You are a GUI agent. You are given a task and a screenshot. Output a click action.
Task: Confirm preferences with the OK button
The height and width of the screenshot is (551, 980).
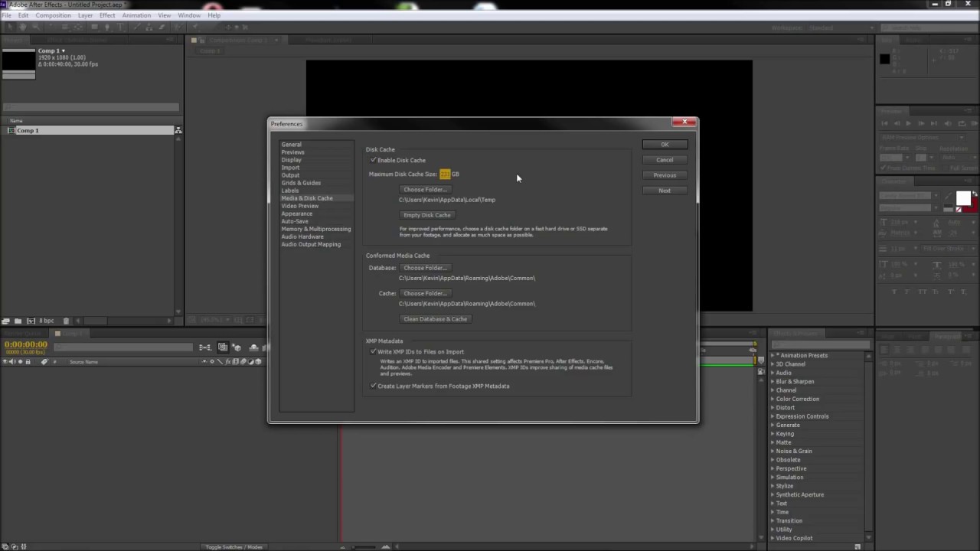pos(665,145)
